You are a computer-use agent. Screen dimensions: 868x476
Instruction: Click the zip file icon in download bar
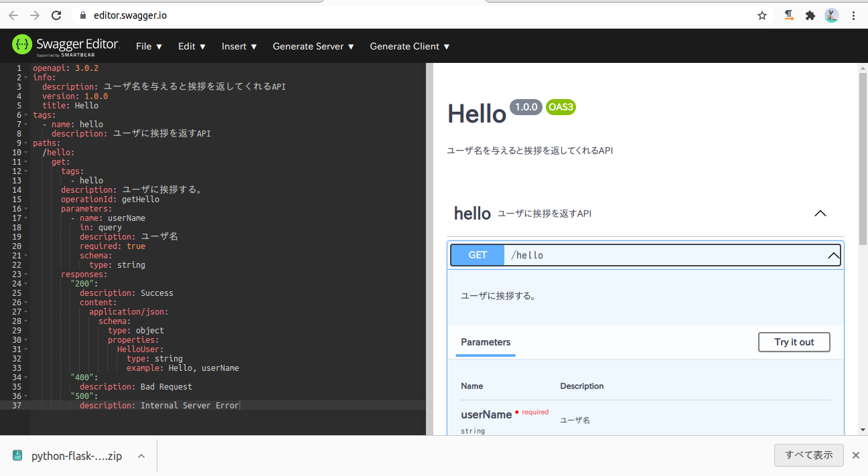click(17, 455)
